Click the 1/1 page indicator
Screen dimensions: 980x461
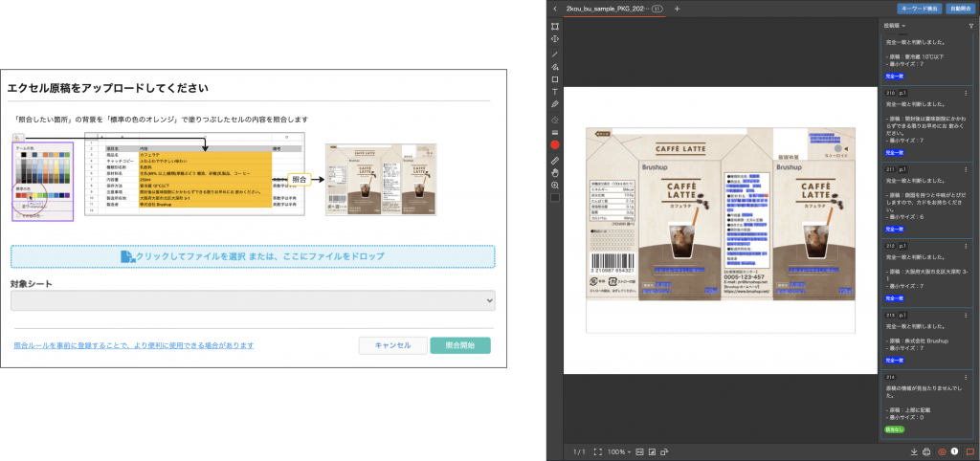click(x=579, y=451)
